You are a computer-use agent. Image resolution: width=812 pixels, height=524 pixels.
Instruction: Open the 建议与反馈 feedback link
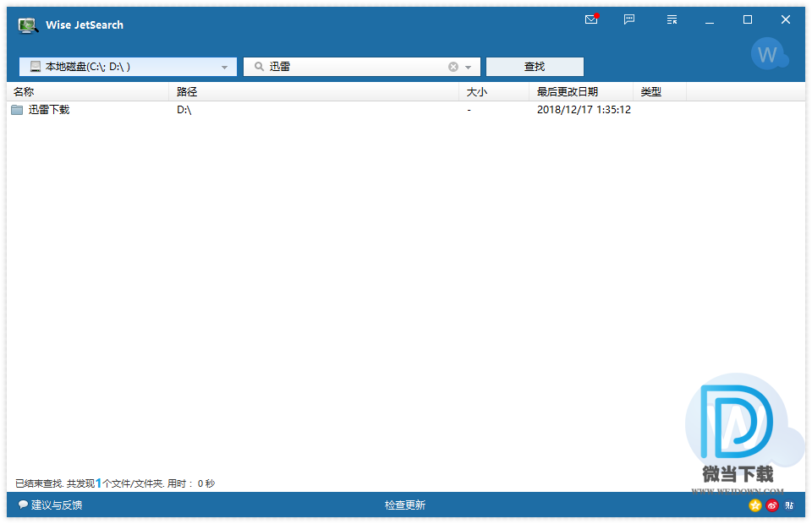tap(51, 505)
